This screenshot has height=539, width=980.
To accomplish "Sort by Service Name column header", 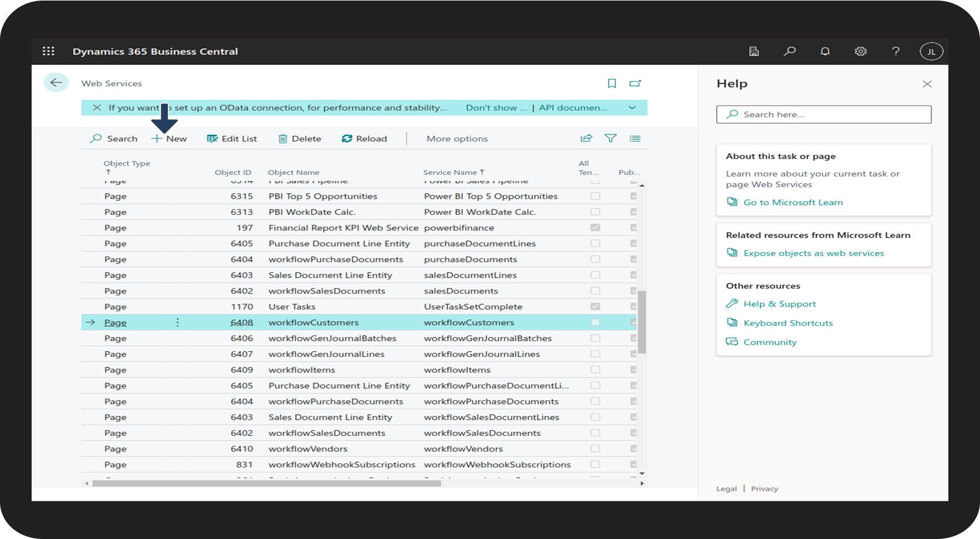I will [450, 172].
